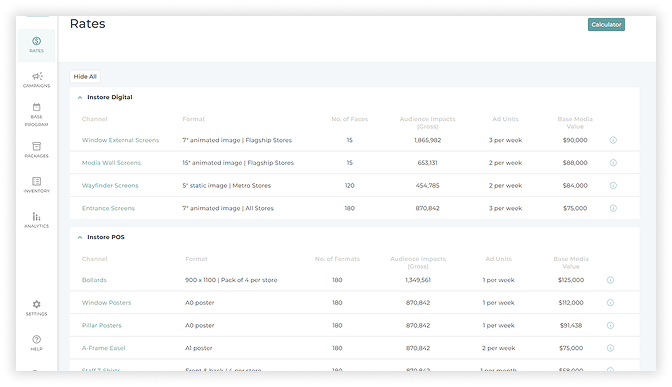Open Help question mark icon

pyautogui.click(x=36, y=339)
